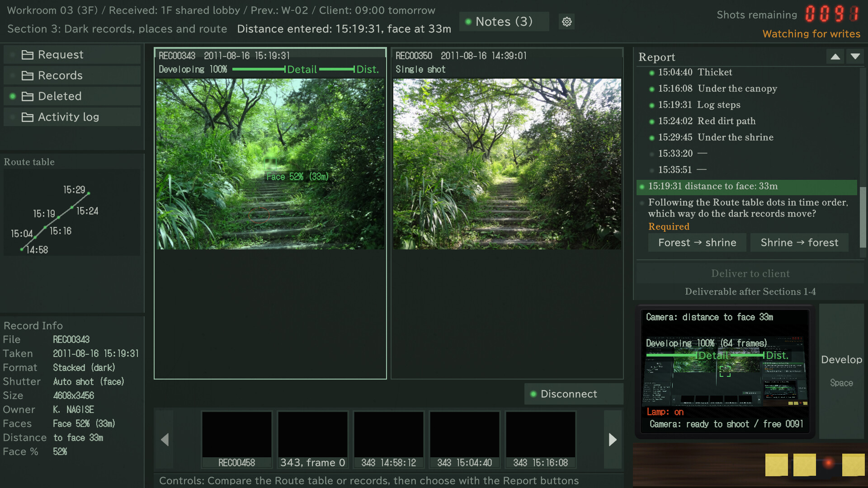This screenshot has width=868, height=488.
Task: Go to next thumbnails with right arrow
Action: pyautogui.click(x=613, y=440)
